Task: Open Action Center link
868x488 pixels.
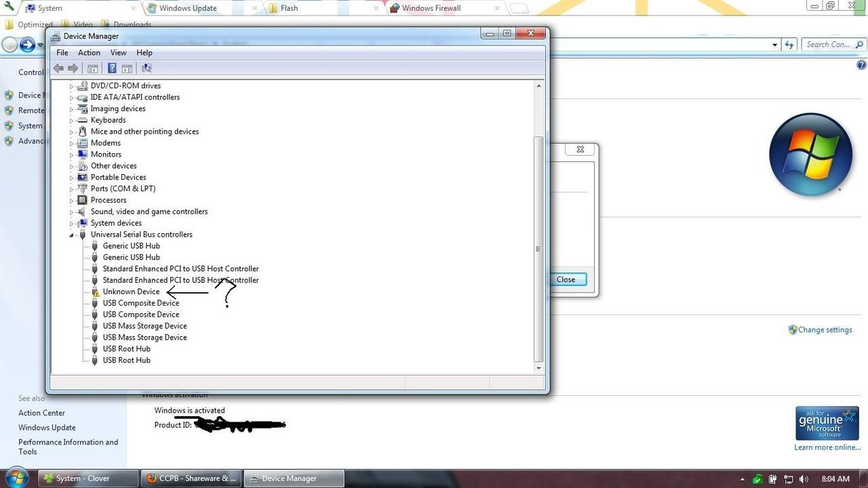Action: tap(42, 413)
